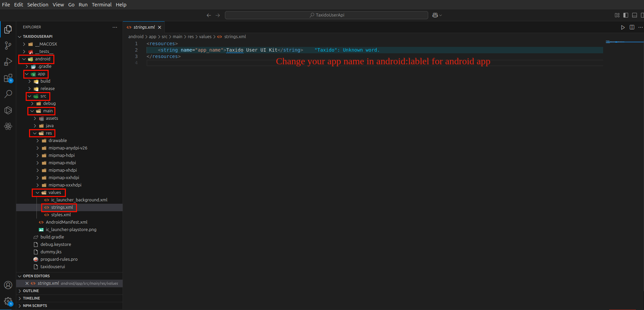The height and width of the screenshot is (310, 644).
Task: Open the Terminal menu
Action: coord(102,5)
